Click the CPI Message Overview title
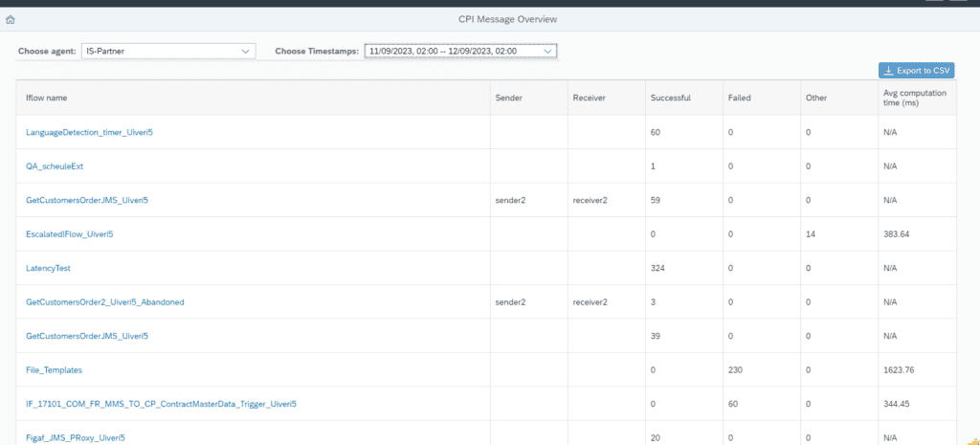 click(507, 19)
